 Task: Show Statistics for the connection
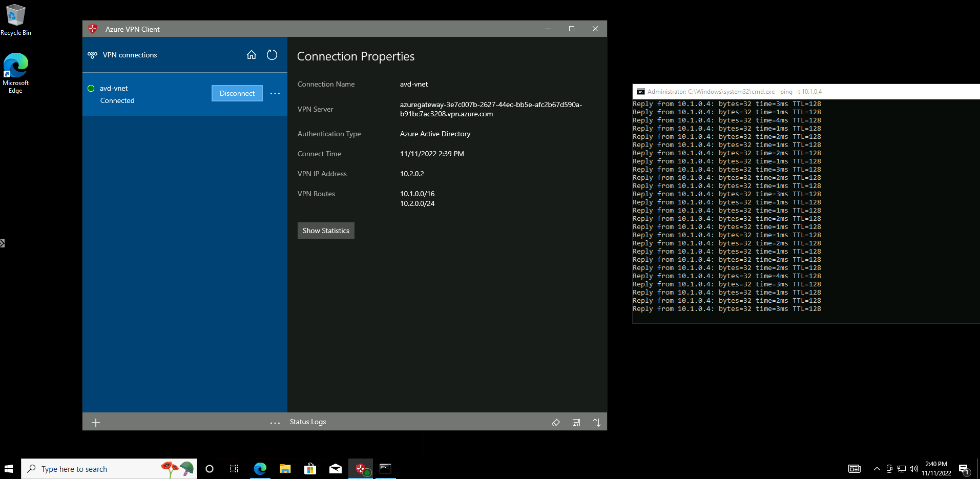click(326, 231)
